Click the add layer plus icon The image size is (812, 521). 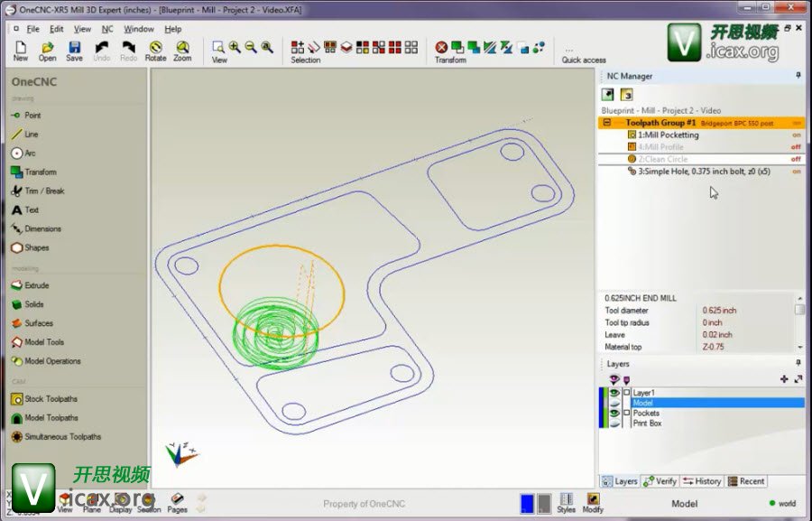pyautogui.click(x=783, y=379)
